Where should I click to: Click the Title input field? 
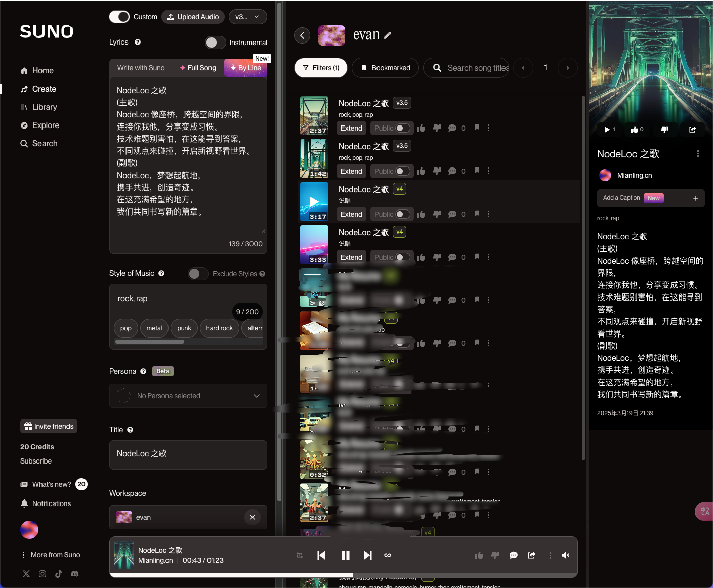click(188, 454)
